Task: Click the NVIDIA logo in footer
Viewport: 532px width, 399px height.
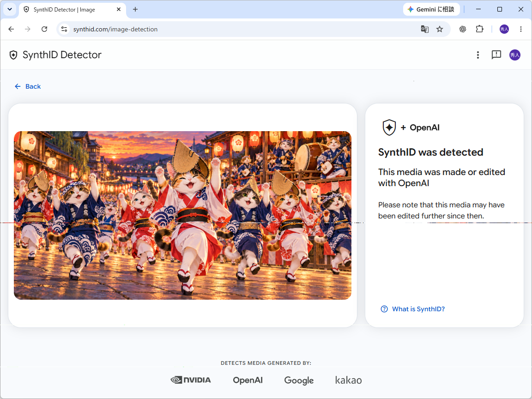Action: [x=191, y=380]
